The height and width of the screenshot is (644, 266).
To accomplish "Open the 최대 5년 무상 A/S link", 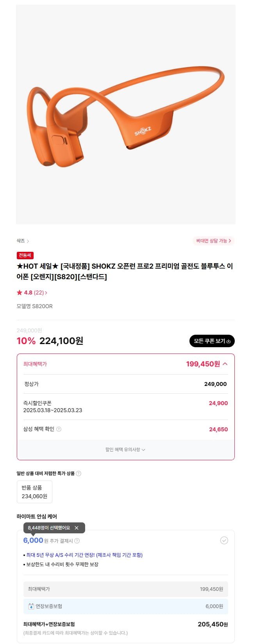I will pos(84,555).
